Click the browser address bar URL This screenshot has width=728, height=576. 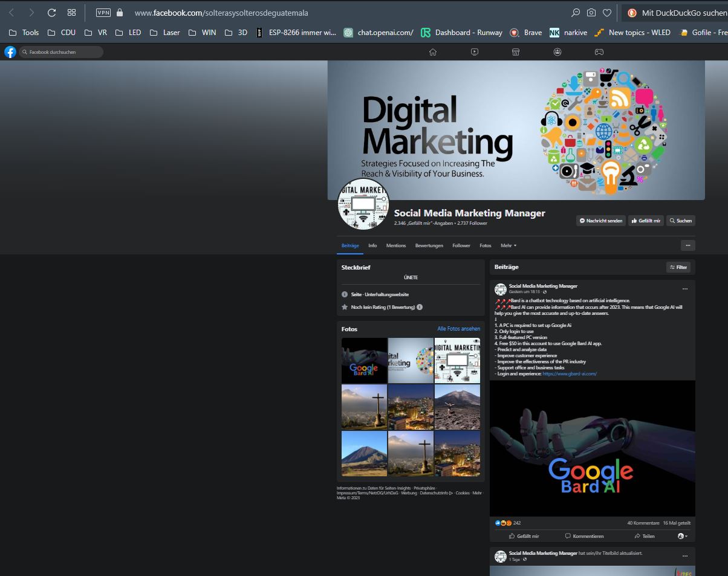pos(221,13)
